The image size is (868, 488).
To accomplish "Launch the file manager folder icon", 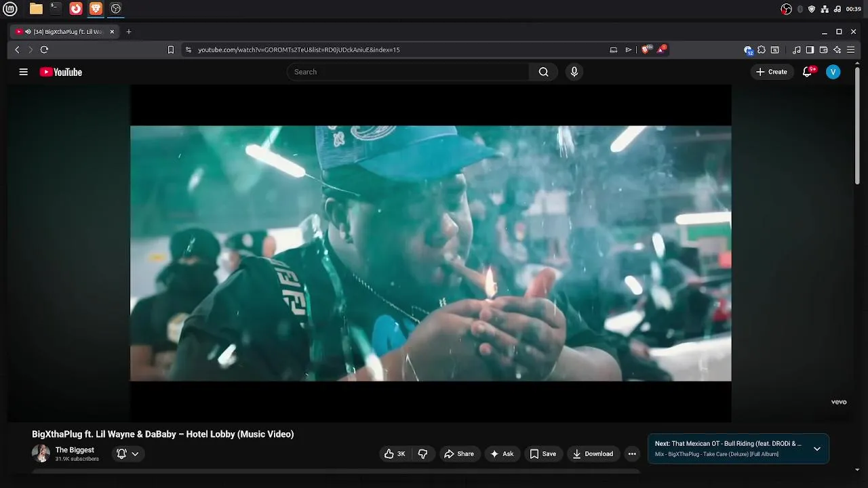I will click(x=36, y=9).
